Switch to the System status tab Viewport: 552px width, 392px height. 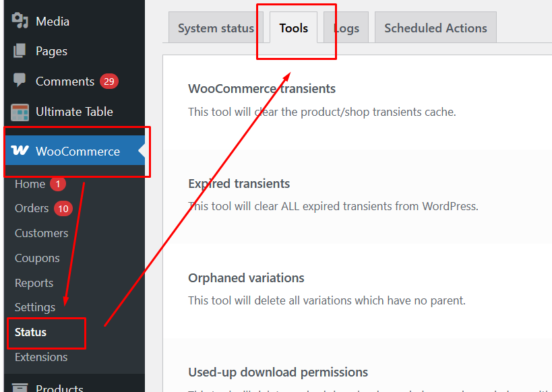click(x=215, y=28)
